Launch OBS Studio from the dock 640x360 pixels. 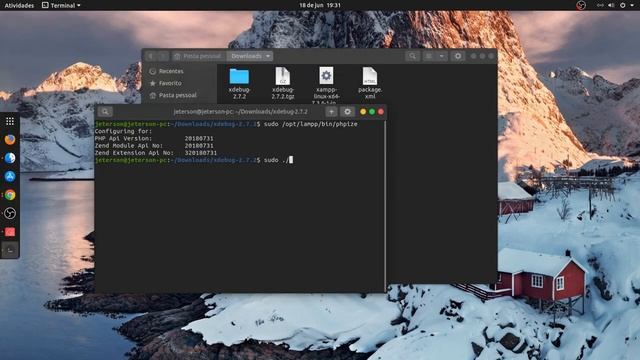[10, 213]
